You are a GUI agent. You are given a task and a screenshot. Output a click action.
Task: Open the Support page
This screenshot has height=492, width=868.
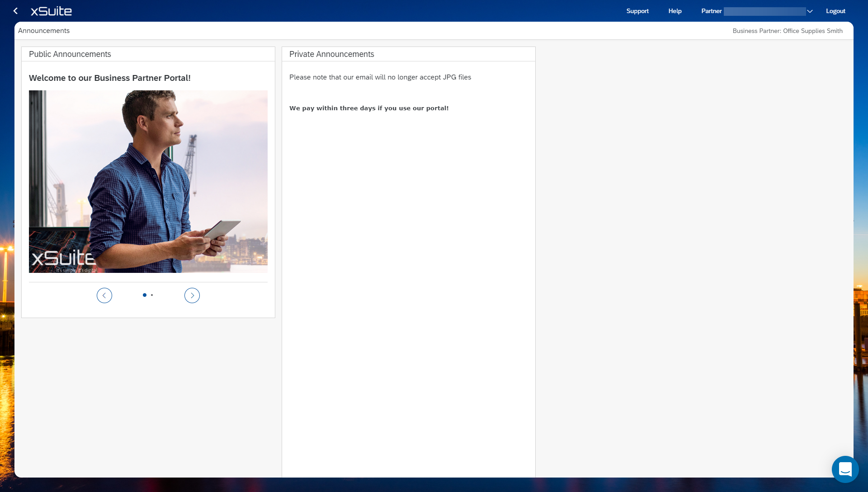637,11
